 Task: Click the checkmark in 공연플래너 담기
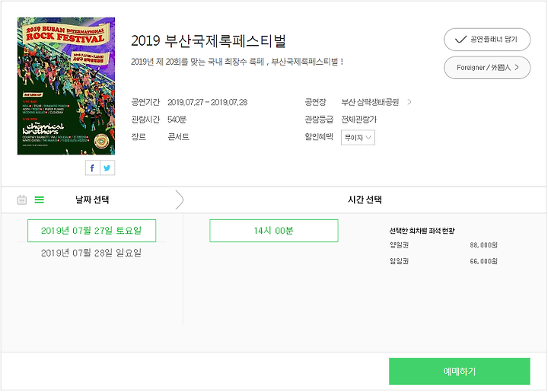pyautogui.click(x=460, y=40)
